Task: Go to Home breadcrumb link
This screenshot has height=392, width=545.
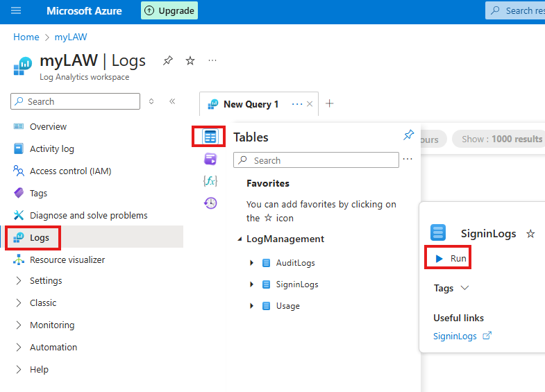Action: (26, 37)
